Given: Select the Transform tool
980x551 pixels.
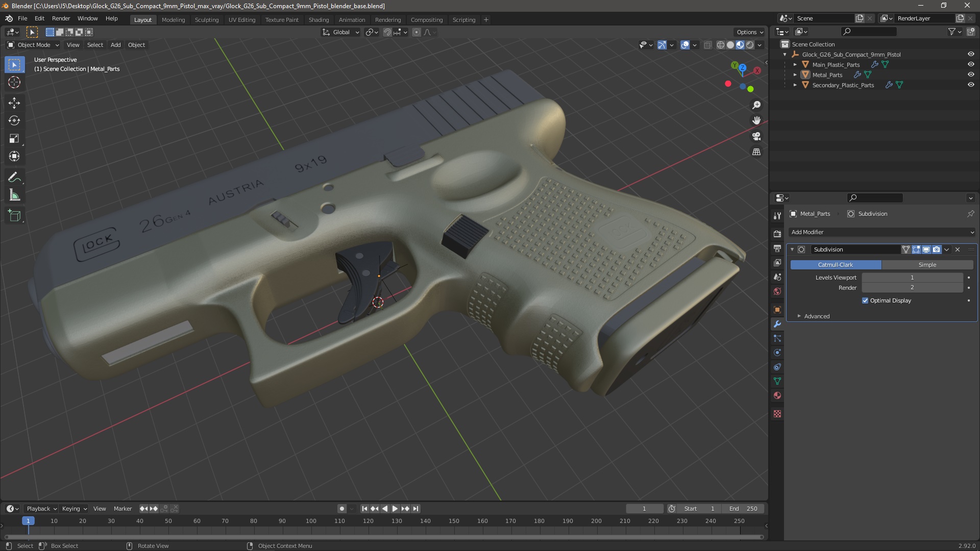Looking at the screenshot, I should click(x=14, y=157).
